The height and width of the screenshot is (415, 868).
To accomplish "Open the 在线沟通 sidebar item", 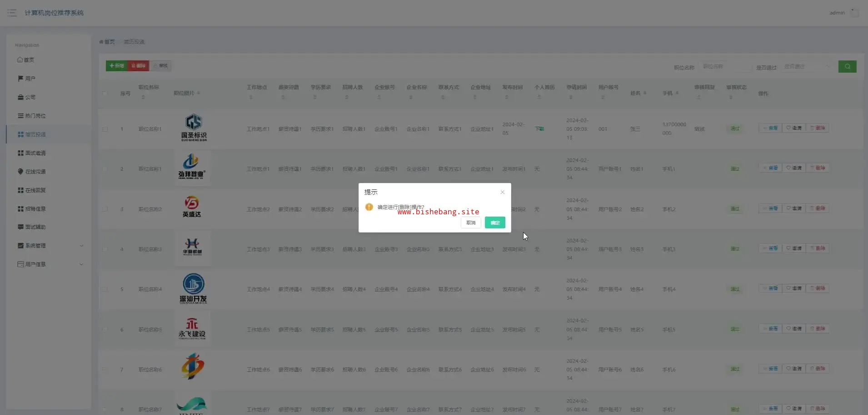I will (49, 172).
